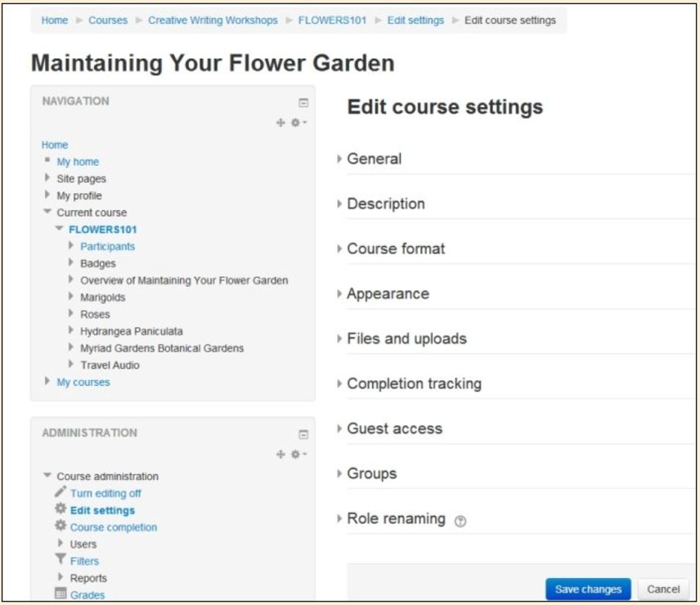This screenshot has width=700, height=605.
Task: Expand the Course format section
Action: coord(396,249)
